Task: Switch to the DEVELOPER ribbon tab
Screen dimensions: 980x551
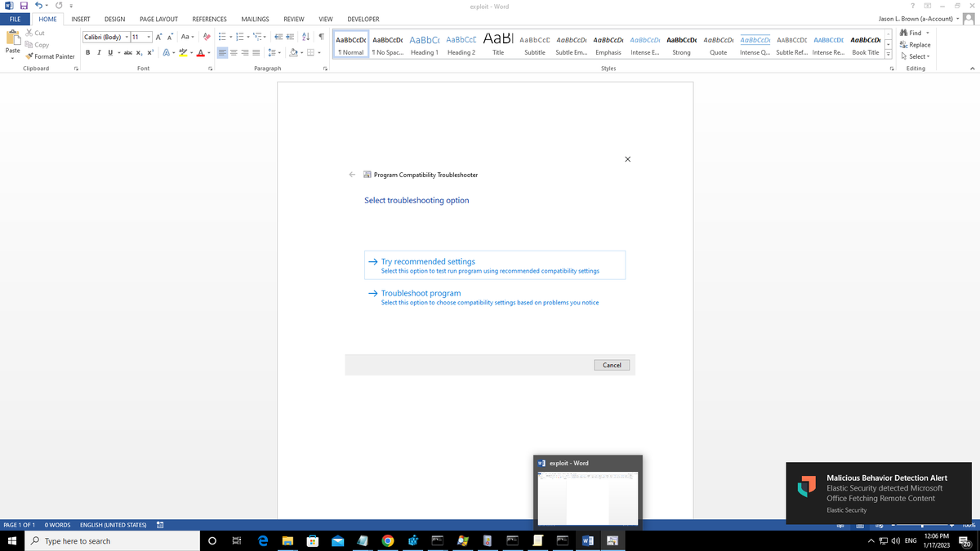Action: pyautogui.click(x=363, y=19)
